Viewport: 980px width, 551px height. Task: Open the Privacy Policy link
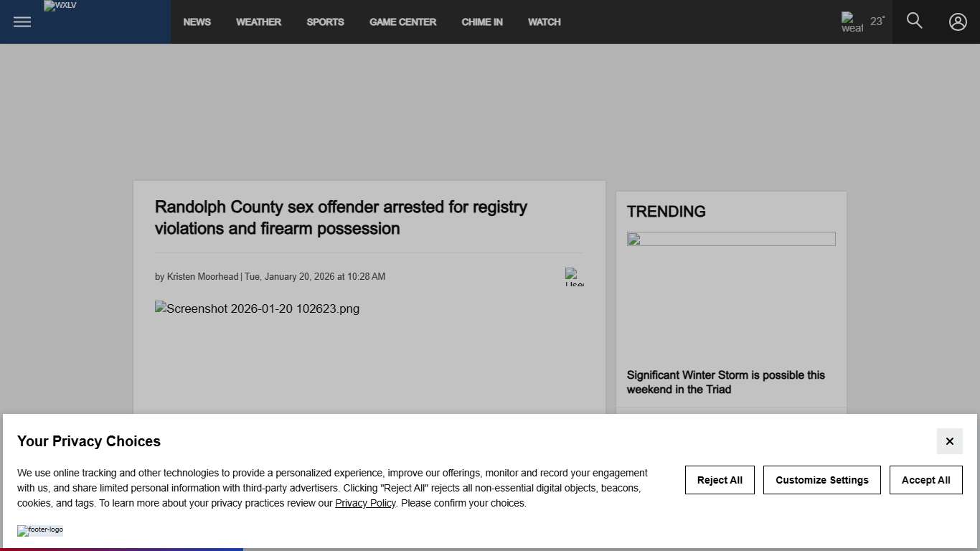point(365,503)
